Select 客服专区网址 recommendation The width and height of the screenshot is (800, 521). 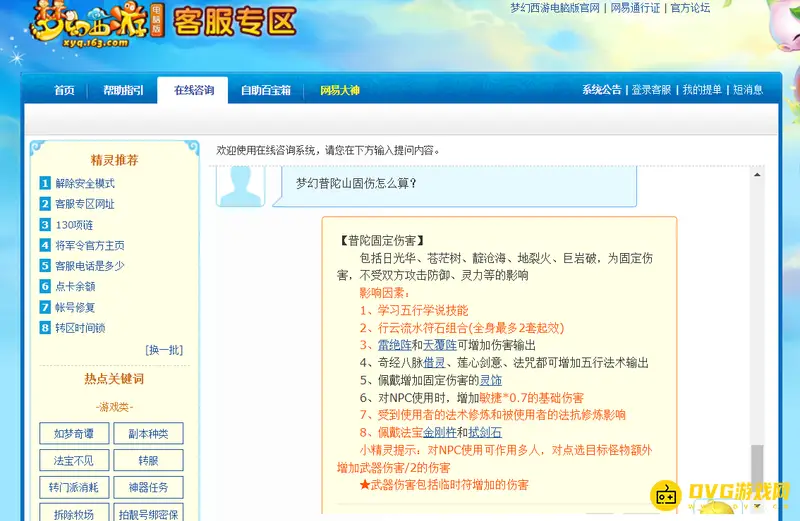click(85, 204)
